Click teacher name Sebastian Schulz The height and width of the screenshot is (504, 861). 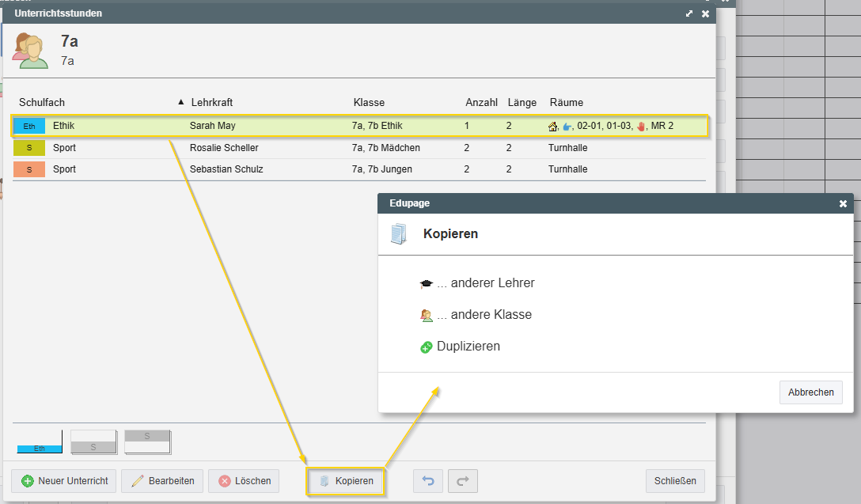point(226,169)
